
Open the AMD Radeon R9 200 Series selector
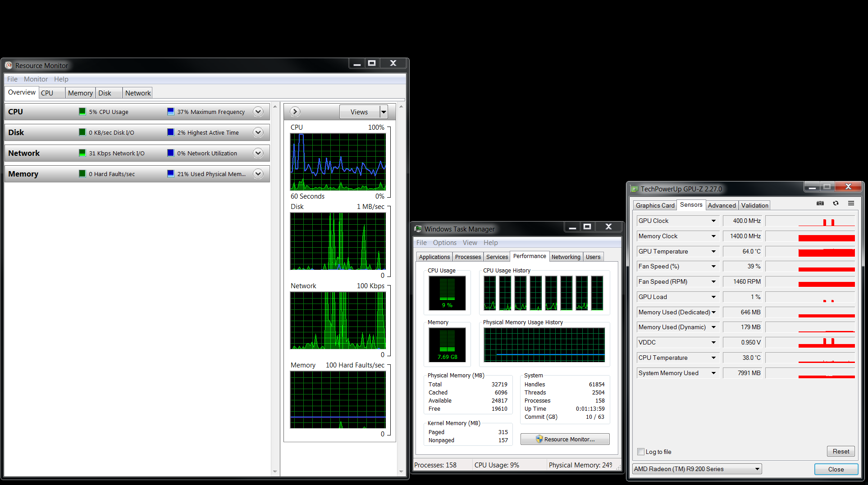click(x=697, y=469)
